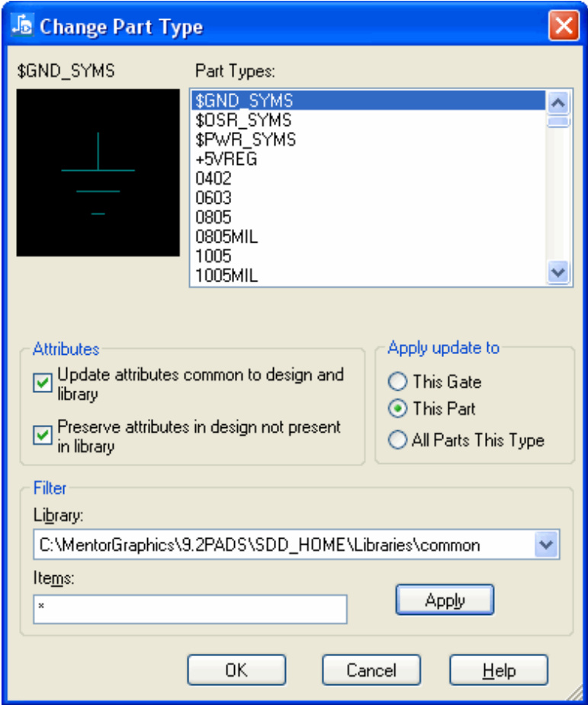This screenshot has height=705, width=588.
Task: Click the Change Part Type title bar icon
Action: click(24, 27)
